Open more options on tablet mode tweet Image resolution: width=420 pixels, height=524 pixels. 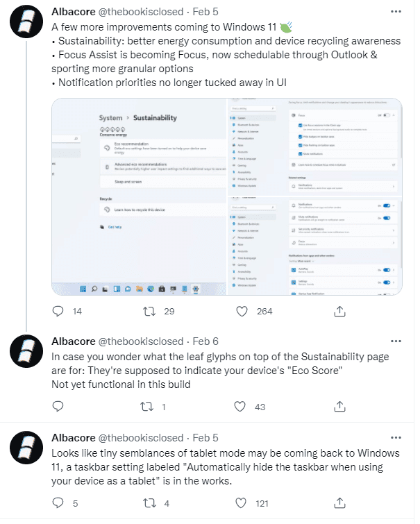pyautogui.click(x=396, y=438)
